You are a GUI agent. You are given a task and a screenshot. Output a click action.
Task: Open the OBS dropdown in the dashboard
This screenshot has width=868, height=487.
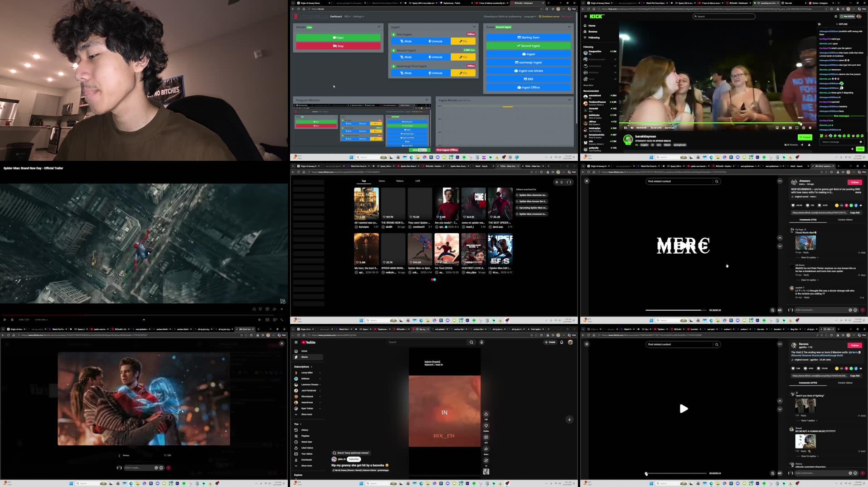pyautogui.click(x=347, y=16)
